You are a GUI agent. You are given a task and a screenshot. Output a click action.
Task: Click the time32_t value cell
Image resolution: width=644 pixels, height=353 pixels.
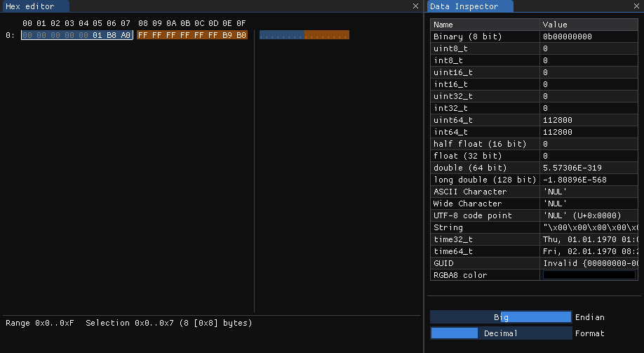coord(589,239)
